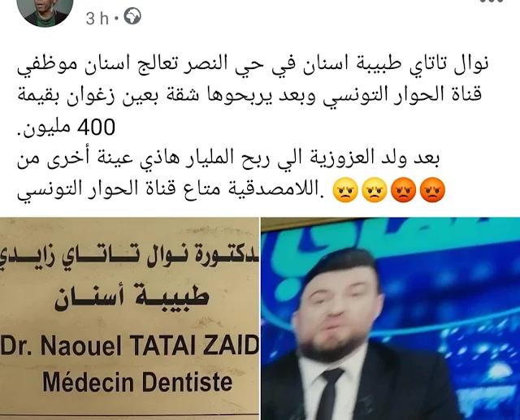Click the '400 مليون' text
Viewport: 520px width, 420px height.
(66, 128)
